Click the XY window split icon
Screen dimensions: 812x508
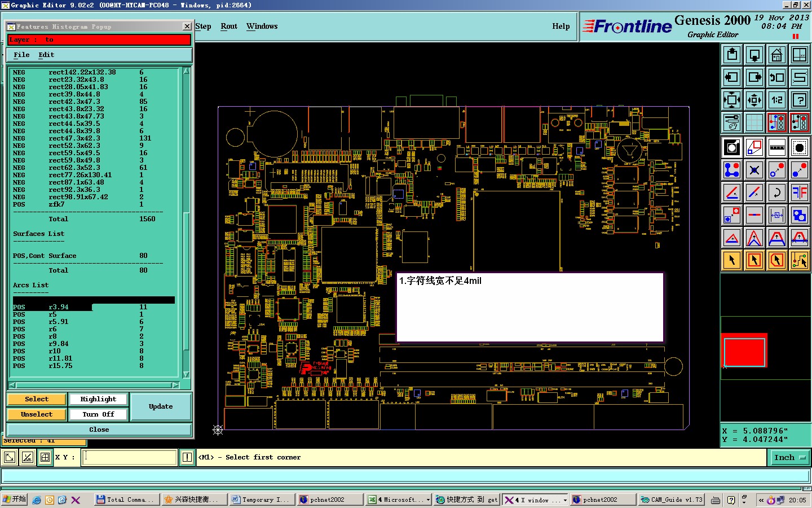click(x=800, y=55)
